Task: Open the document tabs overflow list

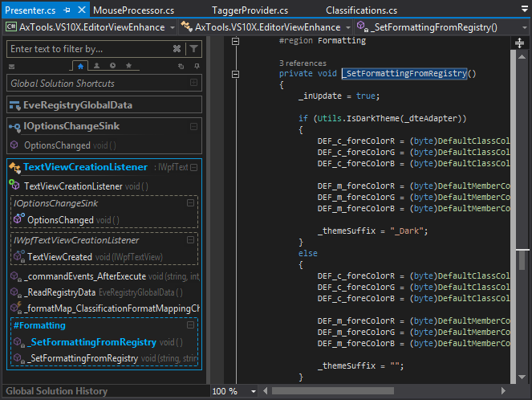Action: (x=525, y=9)
